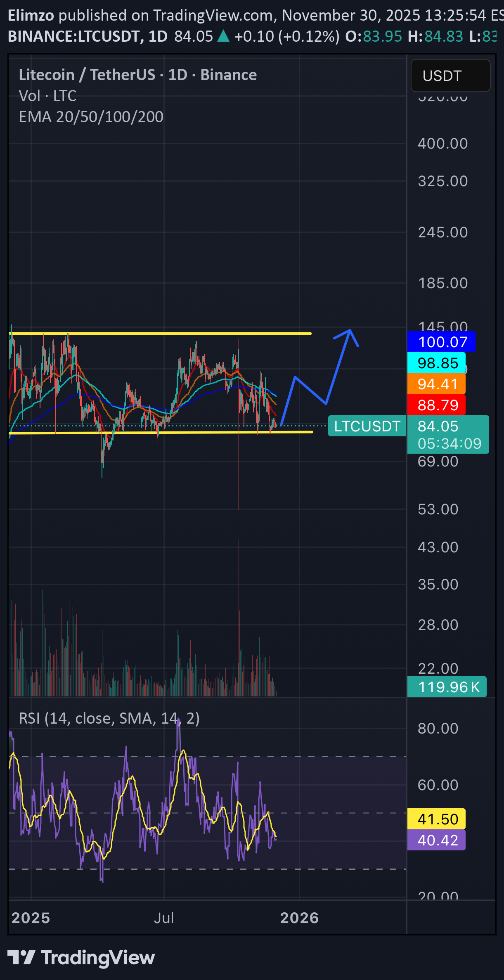
Task: Click the green up-triangle price change icon
Action: click(223, 36)
